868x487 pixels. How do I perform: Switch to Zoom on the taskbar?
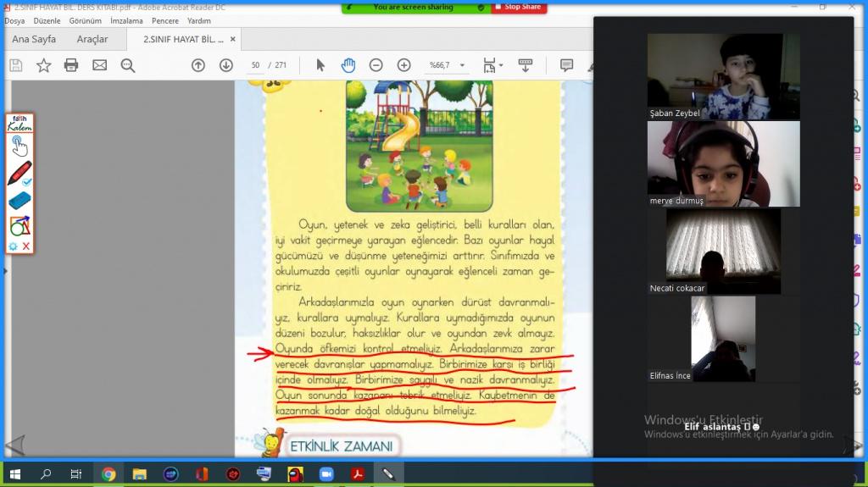pyautogui.click(x=326, y=474)
